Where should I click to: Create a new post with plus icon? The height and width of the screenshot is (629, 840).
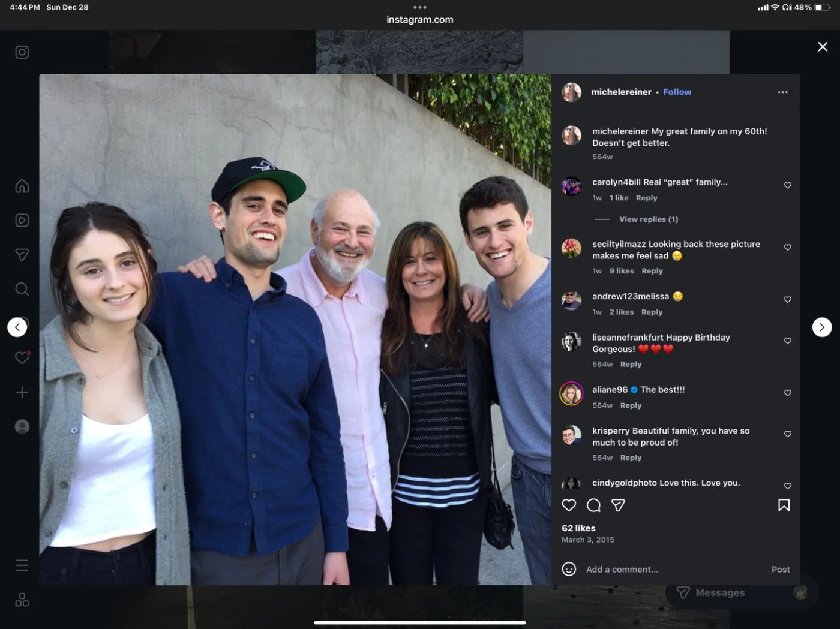coord(22,392)
